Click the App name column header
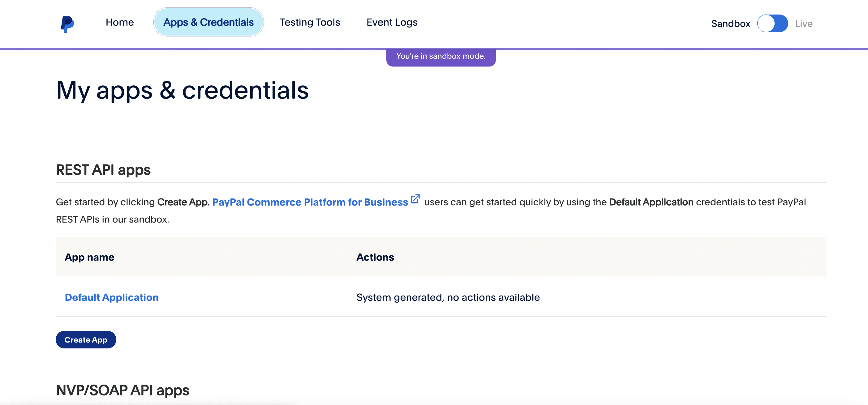 [89, 257]
